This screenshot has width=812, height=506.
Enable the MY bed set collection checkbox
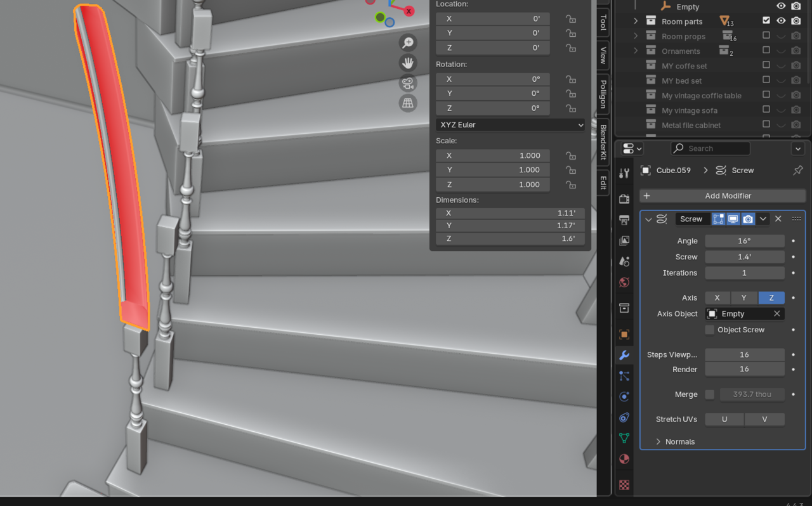point(766,80)
